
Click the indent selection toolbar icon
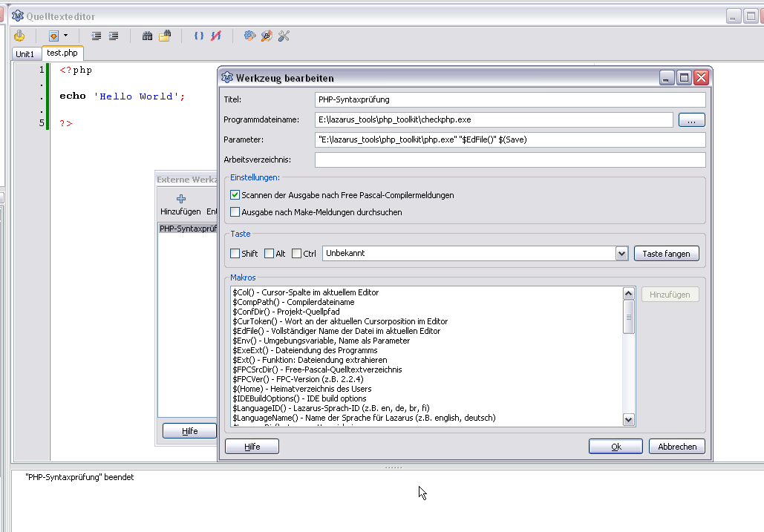click(x=114, y=36)
